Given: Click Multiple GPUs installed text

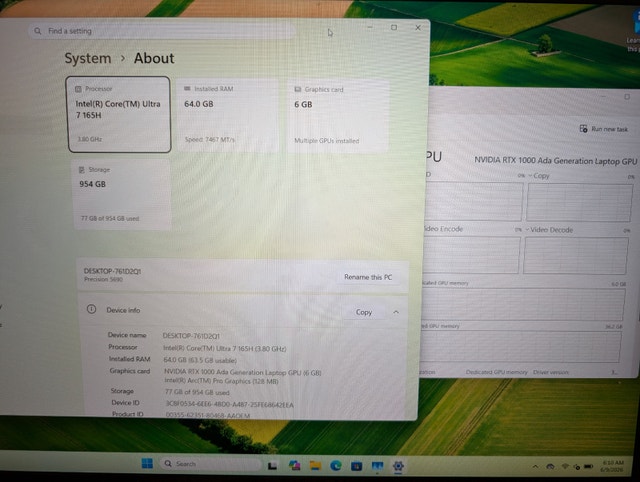Looking at the screenshot, I should (327, 141).
